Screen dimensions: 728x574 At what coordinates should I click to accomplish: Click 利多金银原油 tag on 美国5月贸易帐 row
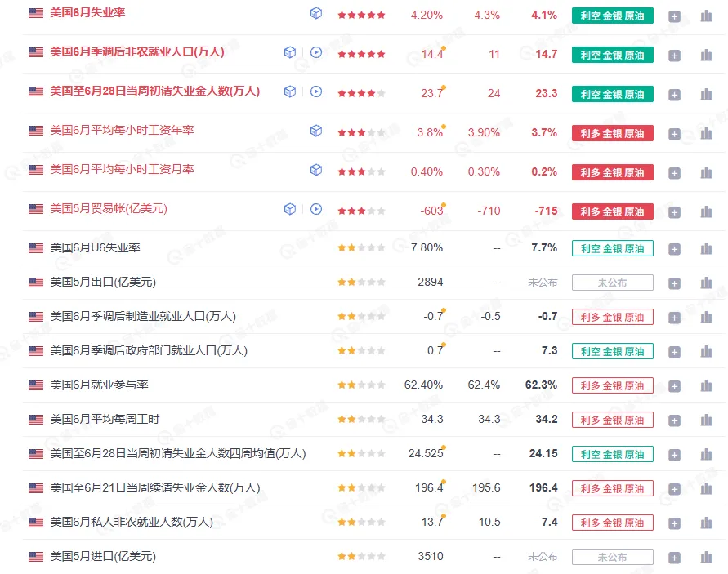(613, 211)
